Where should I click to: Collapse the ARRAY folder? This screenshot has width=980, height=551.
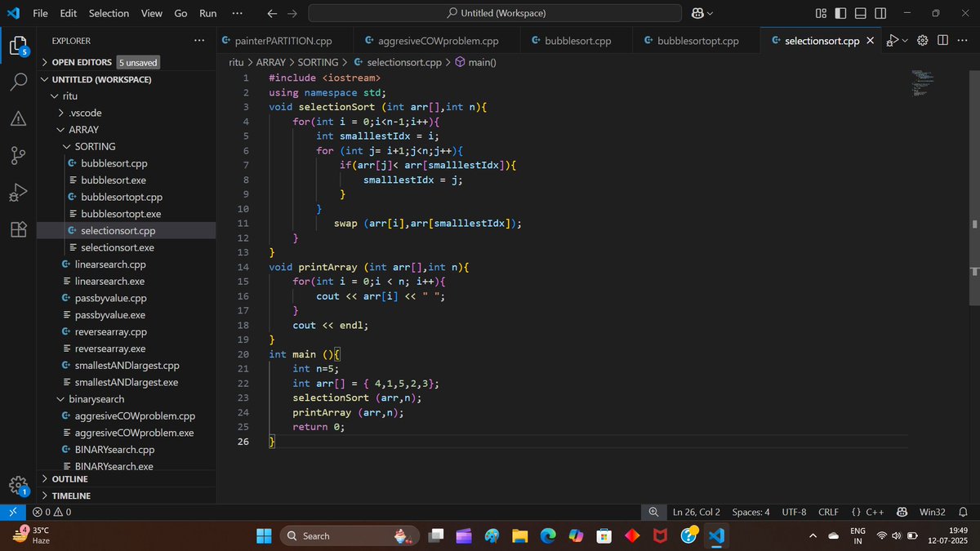click(127, 130)
